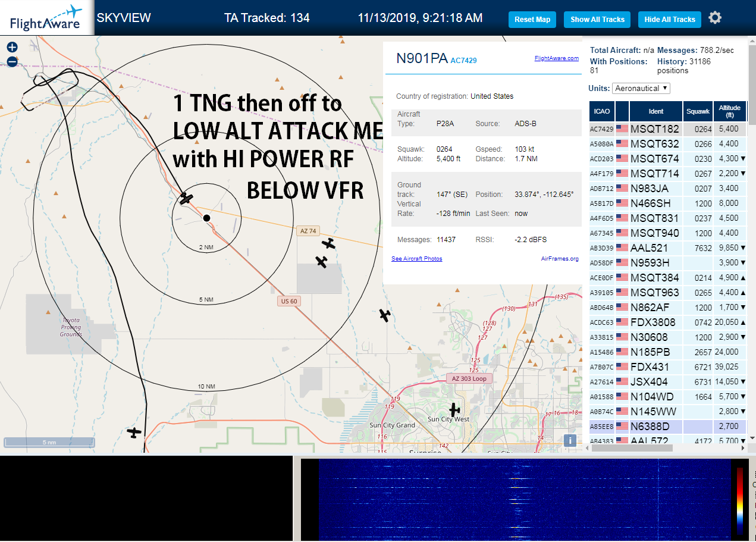Select the N145WW aircraft row

point(668,411)
